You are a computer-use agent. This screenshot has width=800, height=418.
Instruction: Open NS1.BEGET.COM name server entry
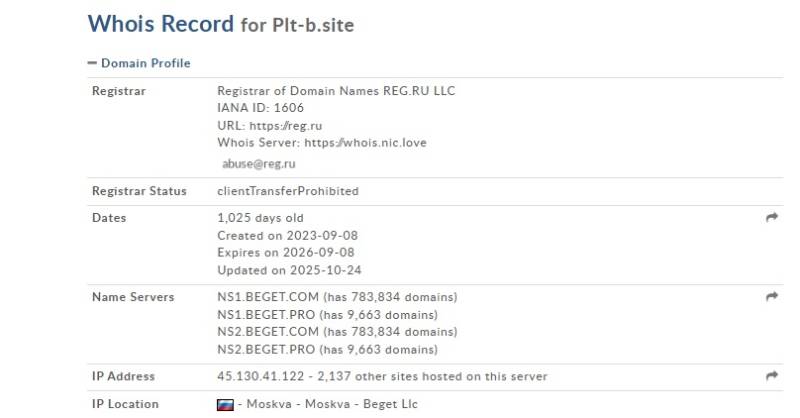268,297
